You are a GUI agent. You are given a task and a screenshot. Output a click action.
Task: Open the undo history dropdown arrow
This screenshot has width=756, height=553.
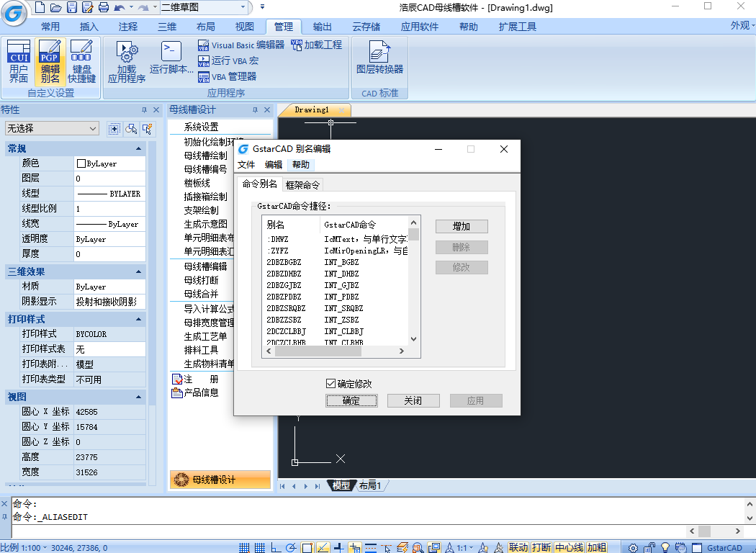pos(132,7)
